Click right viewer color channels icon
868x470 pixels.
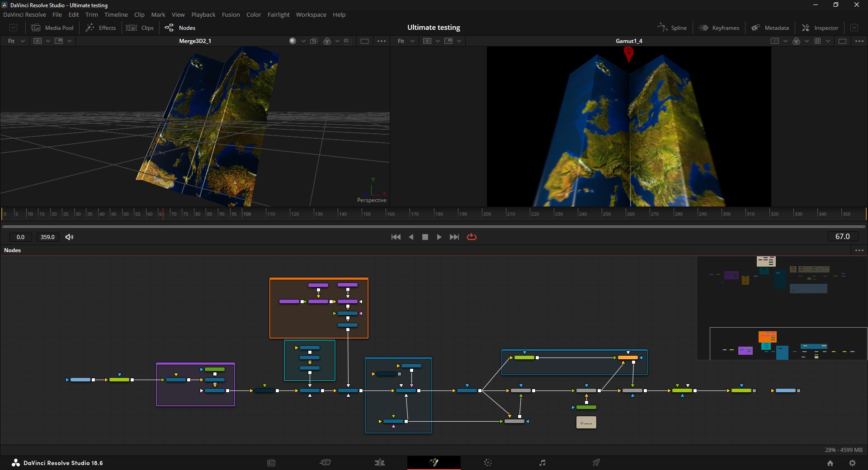(x=796, y=41)
